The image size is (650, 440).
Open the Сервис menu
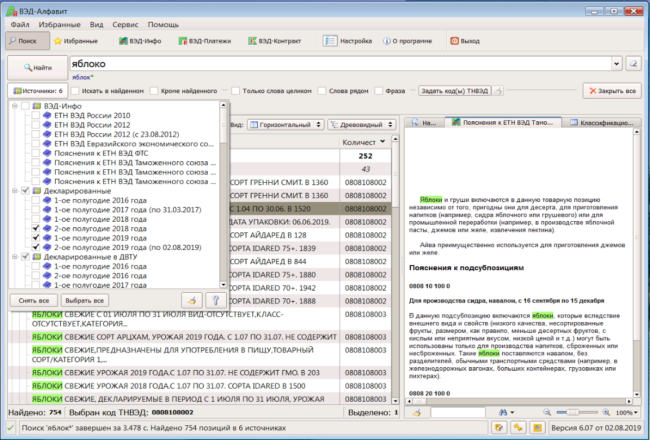point(124,22)
